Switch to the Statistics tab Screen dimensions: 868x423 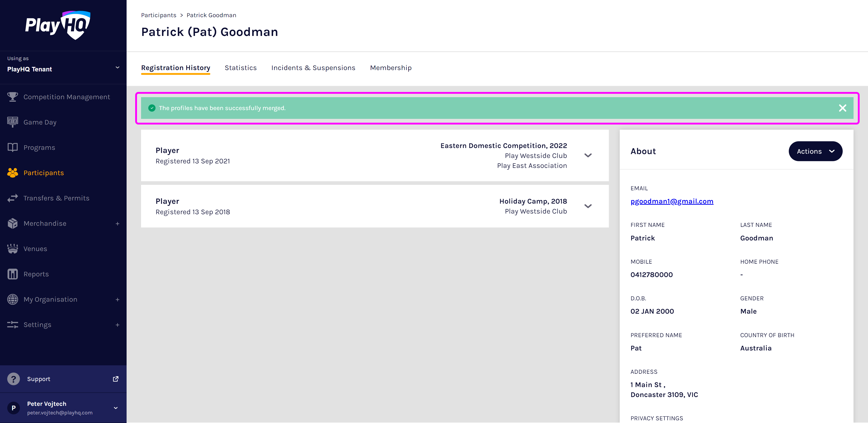pos(241,67)
